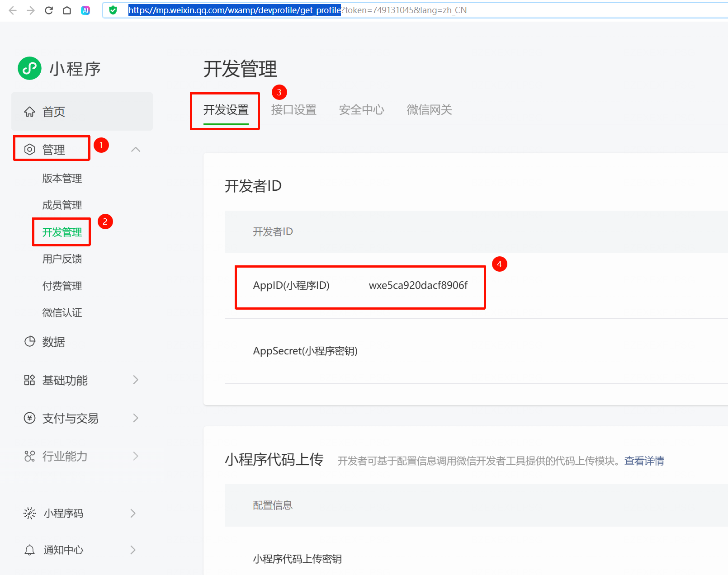This screenshot has width=728, height=575.
Task: Expand the 行业能力 menu arrow
Action: pyautogui.click(x=136, y=456)
